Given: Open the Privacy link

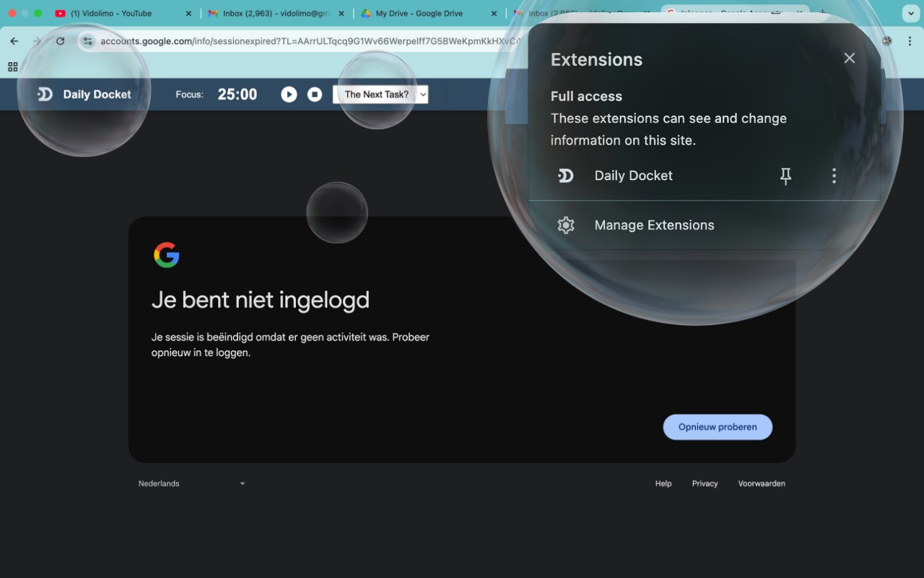Looking at the screenshot, I should 705,483.
